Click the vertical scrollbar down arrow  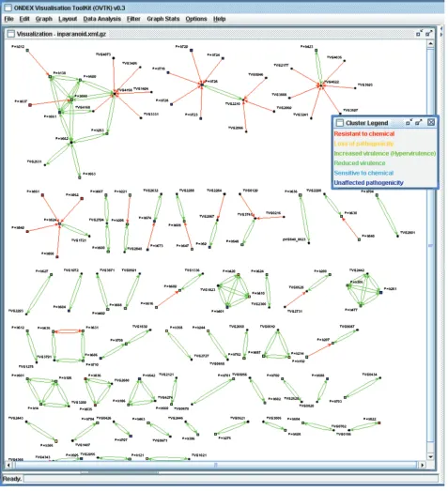click(431, 456)
